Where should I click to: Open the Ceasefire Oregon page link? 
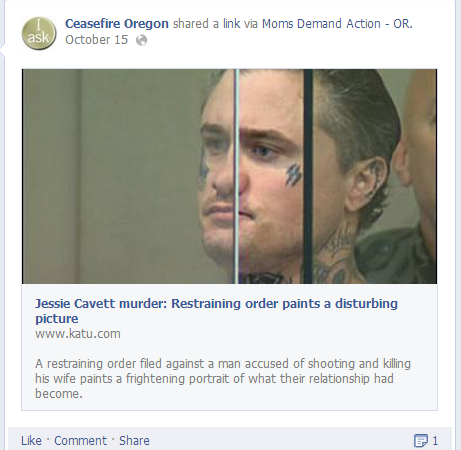[117, 24]
